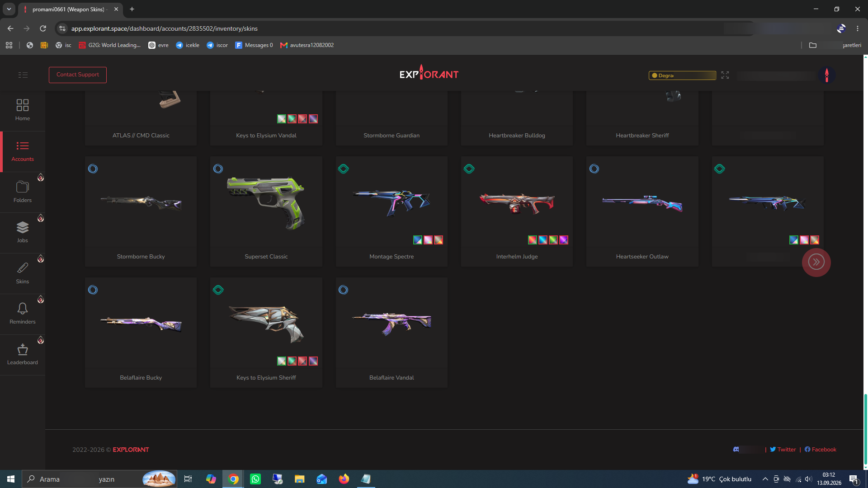This screenshot has width=868, height=488.
Task: Open the Jobs sidebar section
Action: (x=23, y=233)
